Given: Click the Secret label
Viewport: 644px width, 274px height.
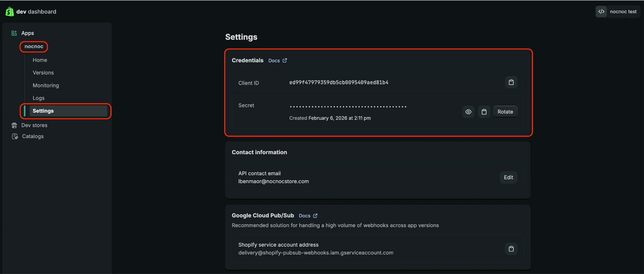Looking at the screenshot, I should click(x=246, y=105).
